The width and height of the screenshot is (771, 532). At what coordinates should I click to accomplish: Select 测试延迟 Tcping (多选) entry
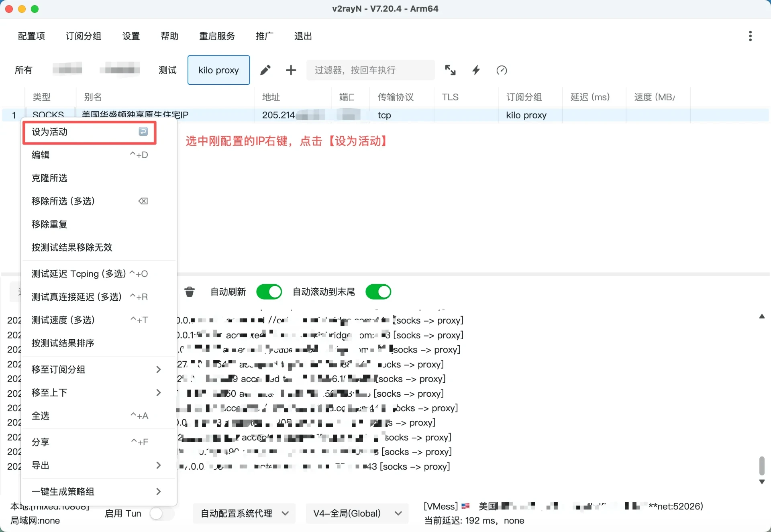pyautogui.click(x=99, y=273)
